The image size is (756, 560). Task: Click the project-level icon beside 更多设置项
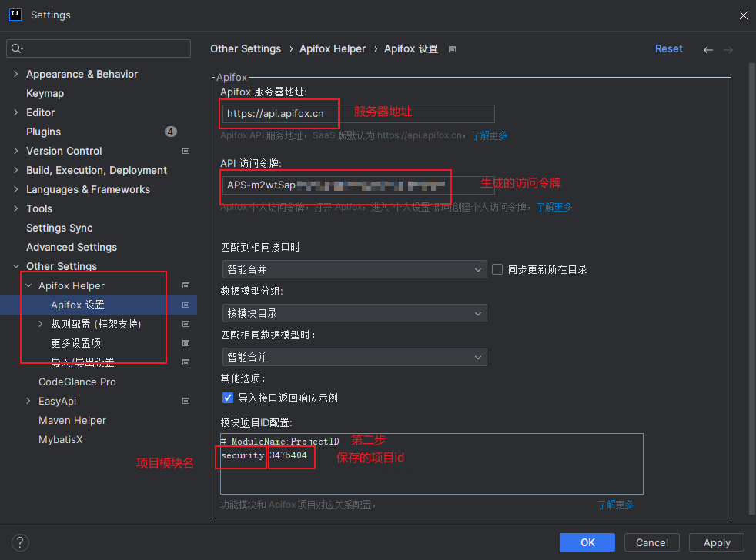[x=186, y=343]
